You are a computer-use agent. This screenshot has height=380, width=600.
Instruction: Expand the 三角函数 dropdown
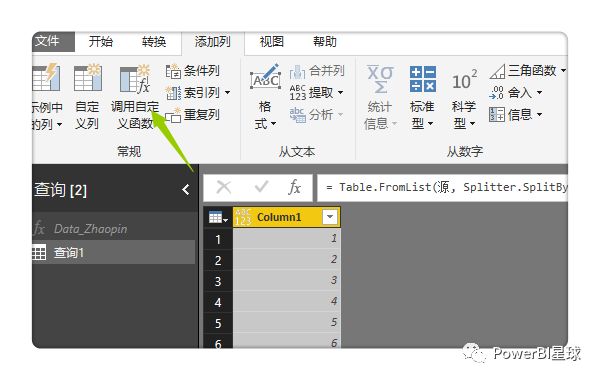pyautogui.click(x=564, y=70)
